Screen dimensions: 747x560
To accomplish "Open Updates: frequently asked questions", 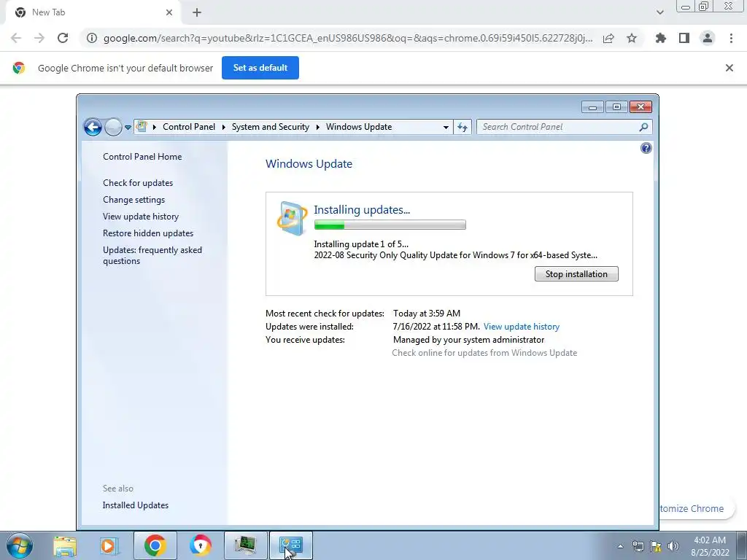I will (x=152, y=255).
